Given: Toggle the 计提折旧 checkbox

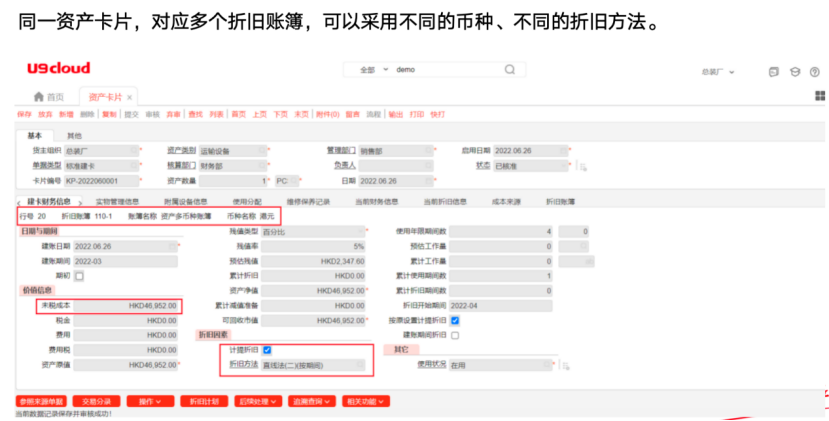Looking at the screenshot, I should [267, 350].
